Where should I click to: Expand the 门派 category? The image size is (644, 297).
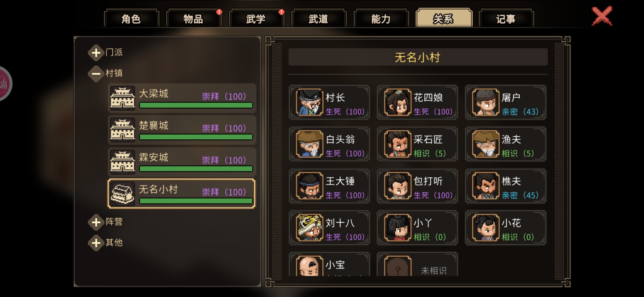tap(96, 53)
